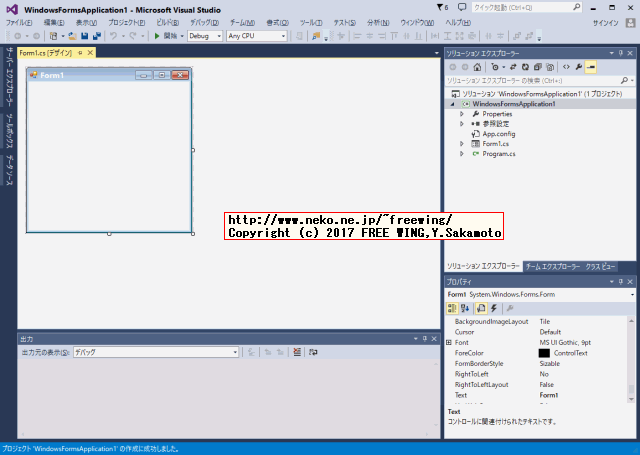The height and width of the screenshot is (455, 640).
Task: Open the 表示 (View) menu
Action: 86,22
